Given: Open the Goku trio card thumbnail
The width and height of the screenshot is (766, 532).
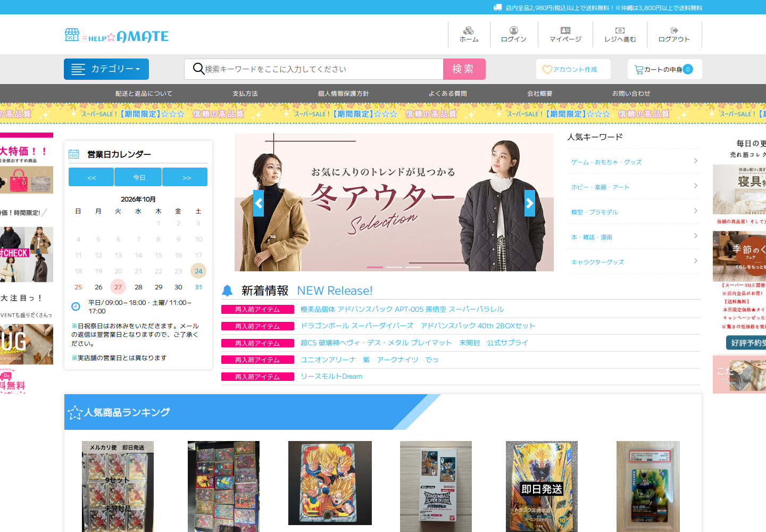Looking at the screenshot, I should click(330, 483).
